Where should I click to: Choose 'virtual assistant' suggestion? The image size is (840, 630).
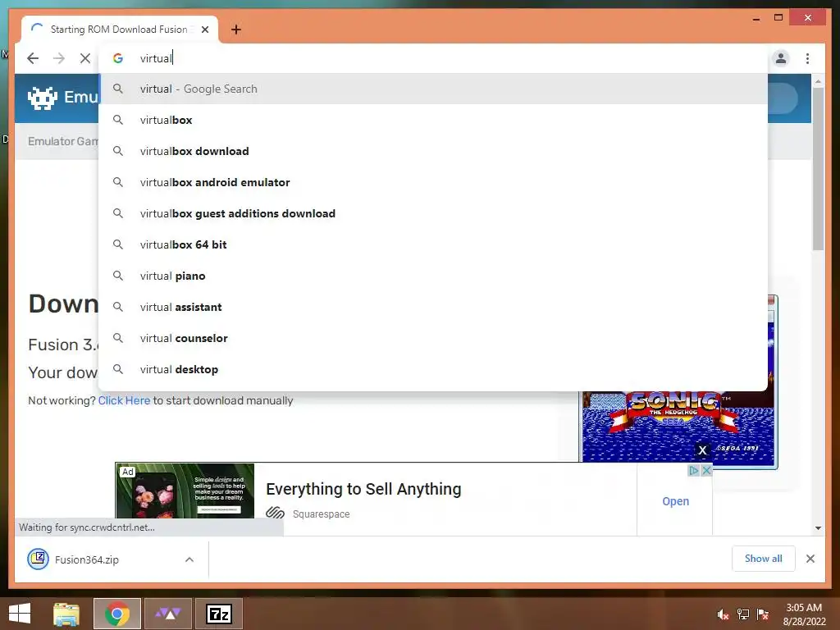[433, 307]
